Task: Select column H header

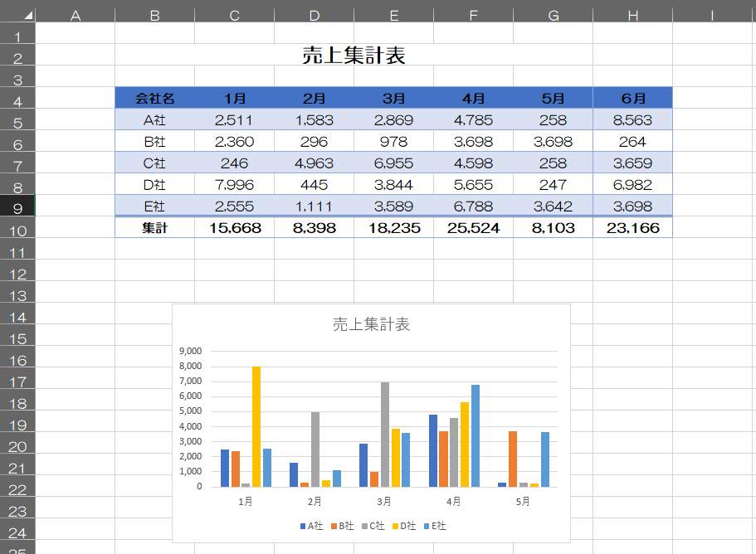Action: pyautogui.click(x=632, y=14)
